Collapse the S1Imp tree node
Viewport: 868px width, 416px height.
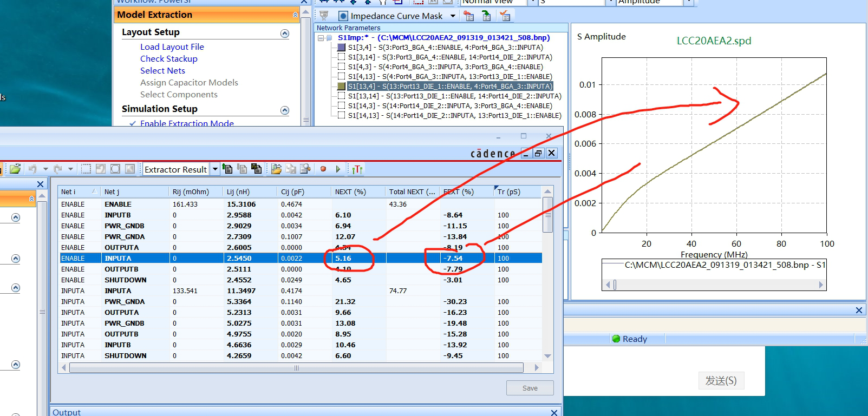(x=321, y=38)
